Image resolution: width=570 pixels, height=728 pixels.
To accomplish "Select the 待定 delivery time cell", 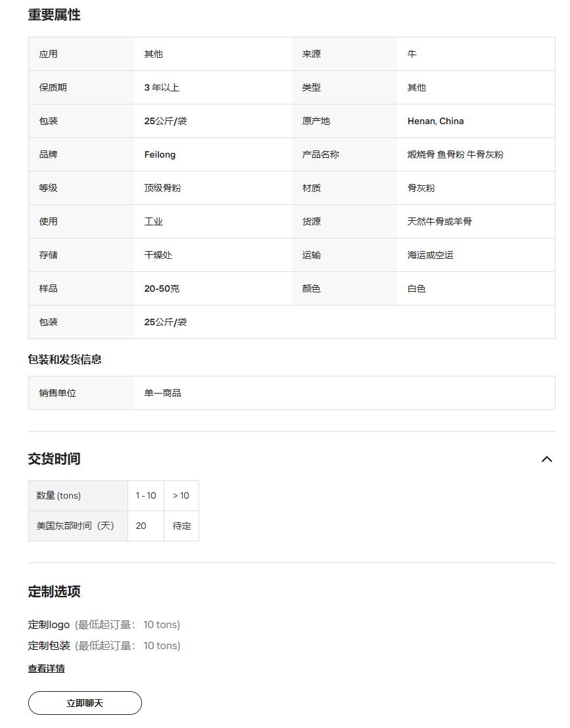I will (x=181, y=526).
